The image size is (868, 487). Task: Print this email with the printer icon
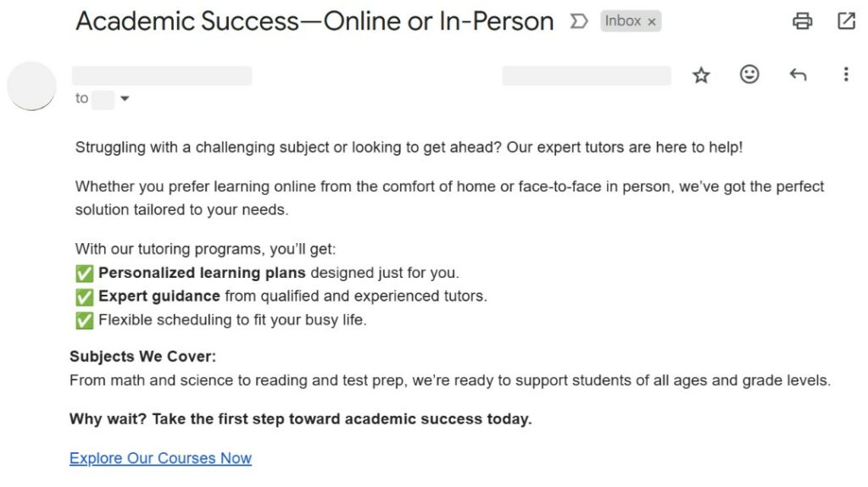802,21
